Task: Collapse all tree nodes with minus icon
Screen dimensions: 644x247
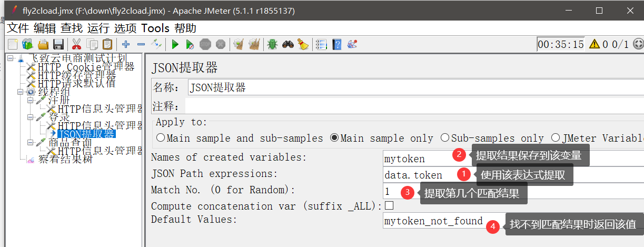Action: coord(141,44)
